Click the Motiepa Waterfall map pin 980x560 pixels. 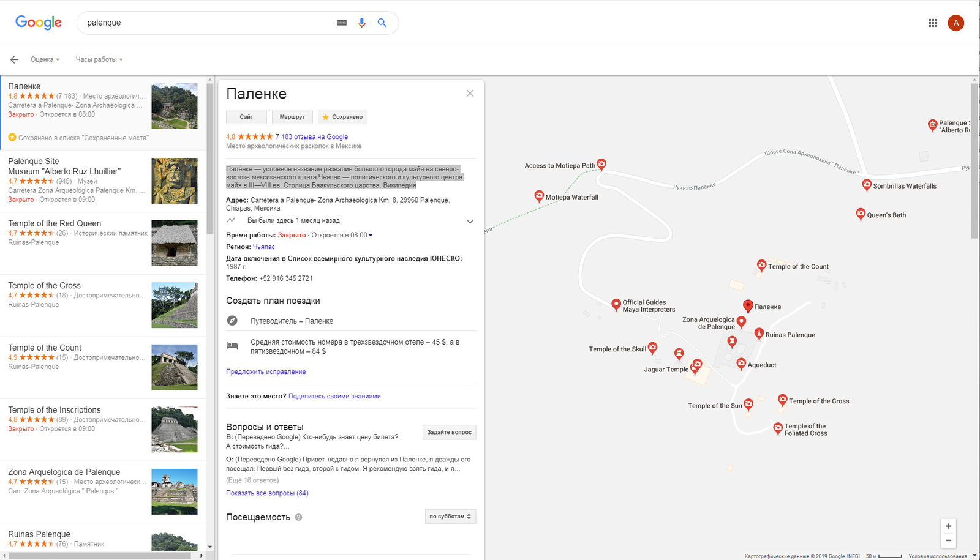[x=539, y=196]
